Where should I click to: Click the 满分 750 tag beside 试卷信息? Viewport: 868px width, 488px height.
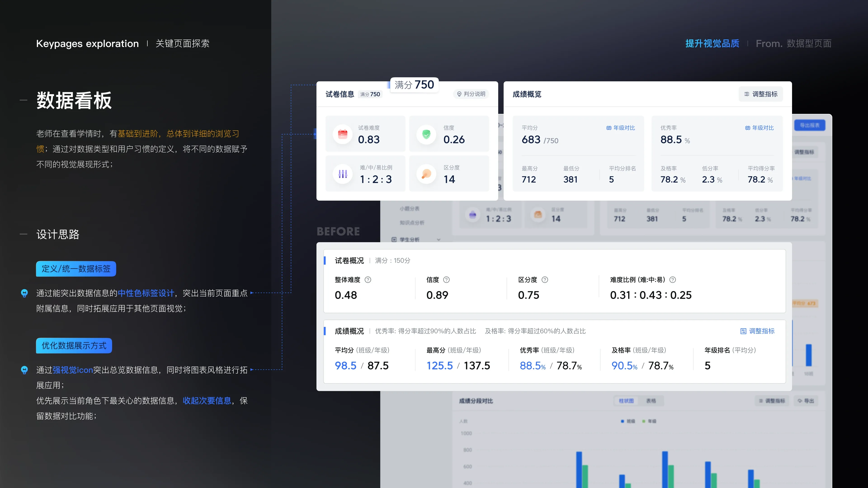[370, 94]
